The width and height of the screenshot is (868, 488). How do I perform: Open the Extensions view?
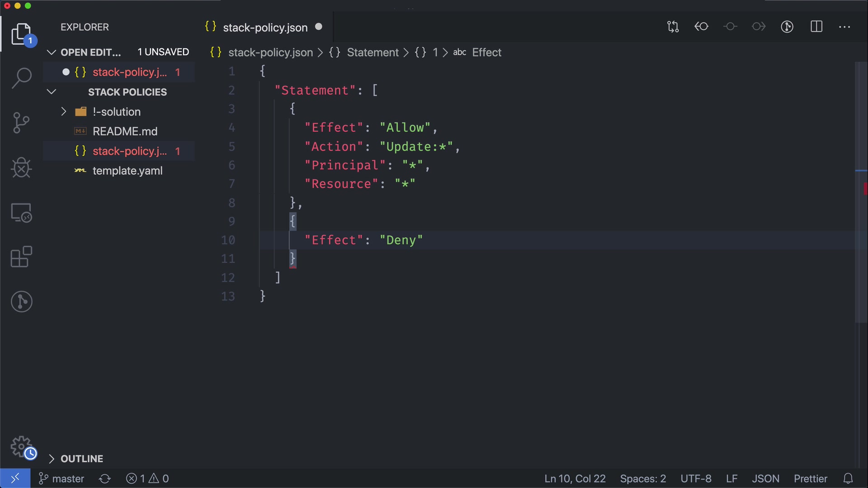[x=21, y=257]
